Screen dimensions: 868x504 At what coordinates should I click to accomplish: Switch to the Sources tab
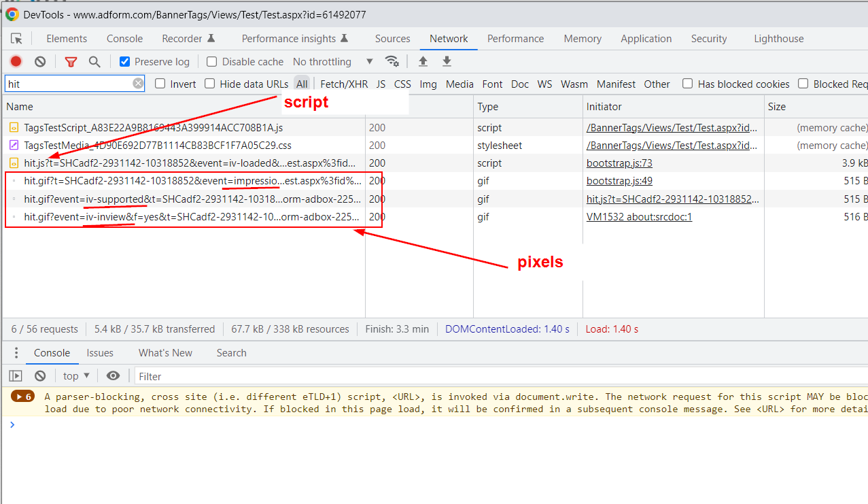click(x=393, y=39)
